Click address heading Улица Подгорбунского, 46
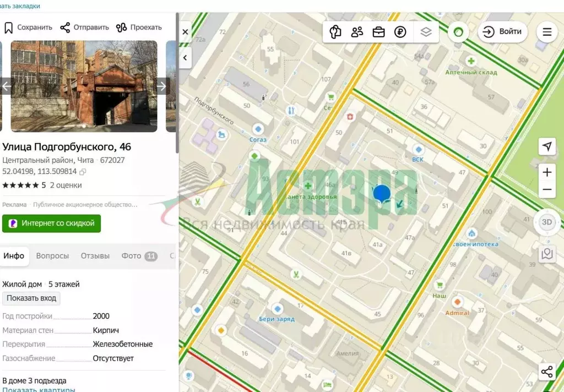The height and width of the screenshot is (392, 564). (67, 147)
